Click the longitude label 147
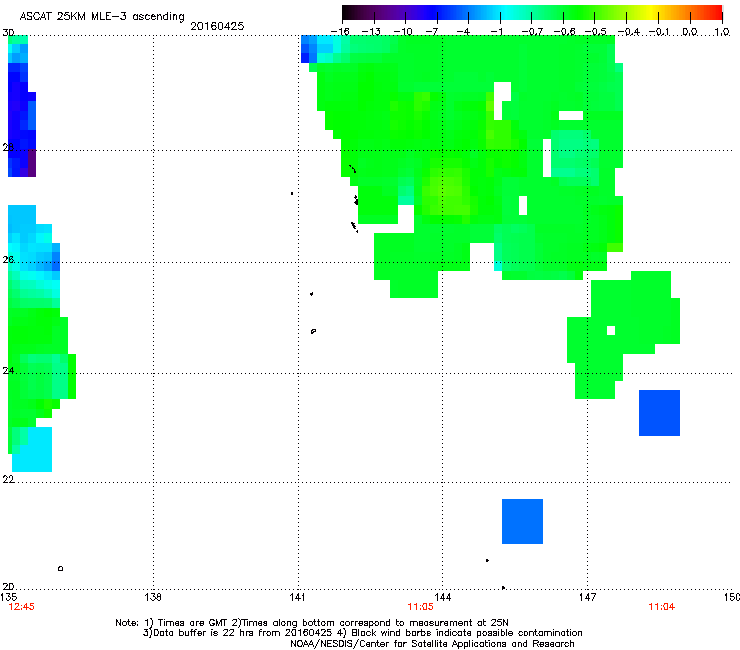This screenshot has width=740, height=650. [x=587, y=597]
